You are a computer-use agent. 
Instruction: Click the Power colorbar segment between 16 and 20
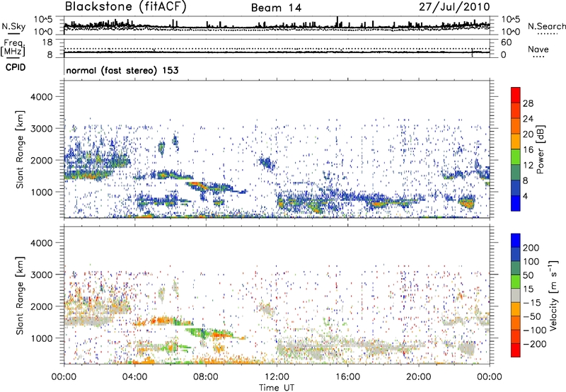516,142
